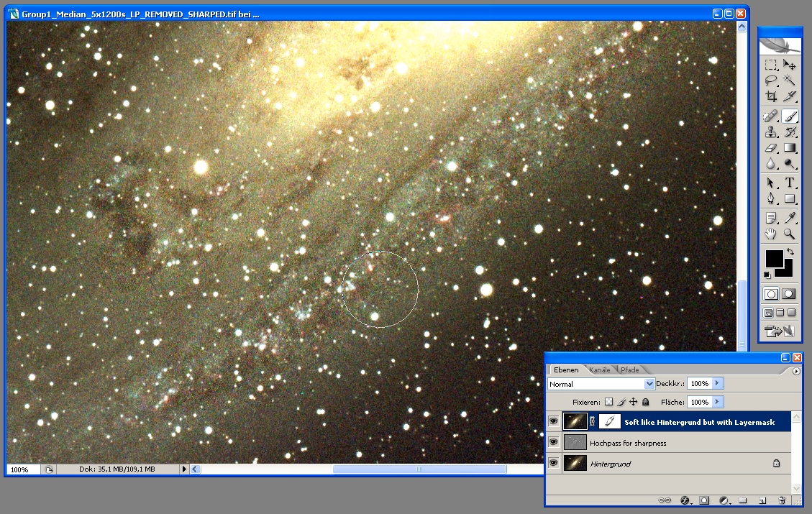Create a new layer
This screenshot has height=514, width=812.
(x=762, y=500)
